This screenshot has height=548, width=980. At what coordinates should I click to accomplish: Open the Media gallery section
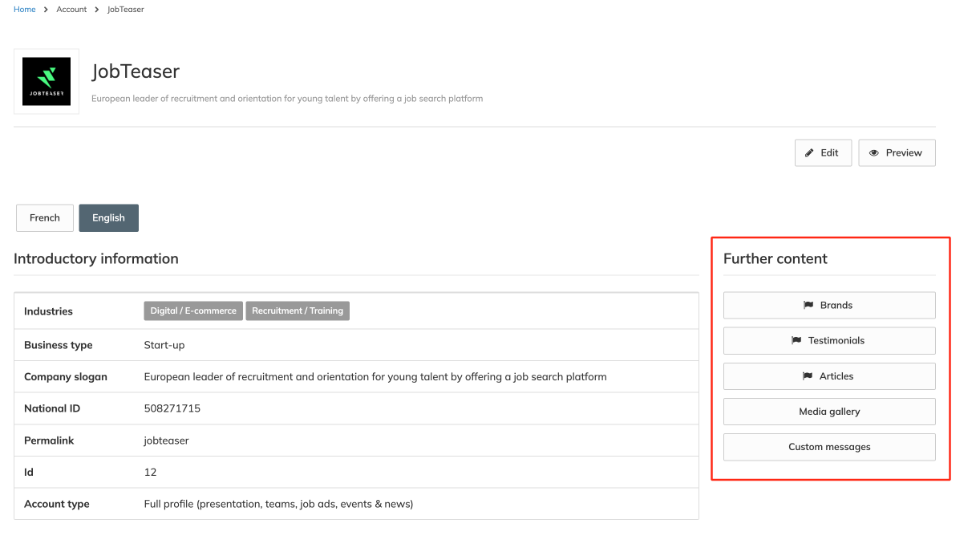coord(829,412)
